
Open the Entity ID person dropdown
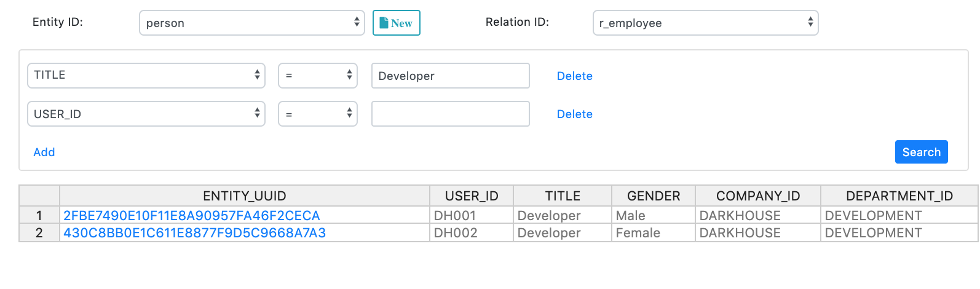point(251,23)
